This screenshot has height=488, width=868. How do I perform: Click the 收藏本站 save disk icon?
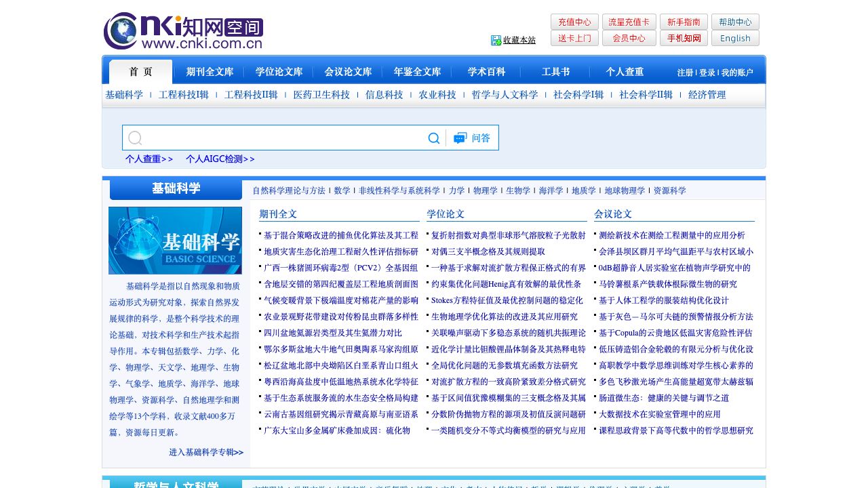coord(496,41)
